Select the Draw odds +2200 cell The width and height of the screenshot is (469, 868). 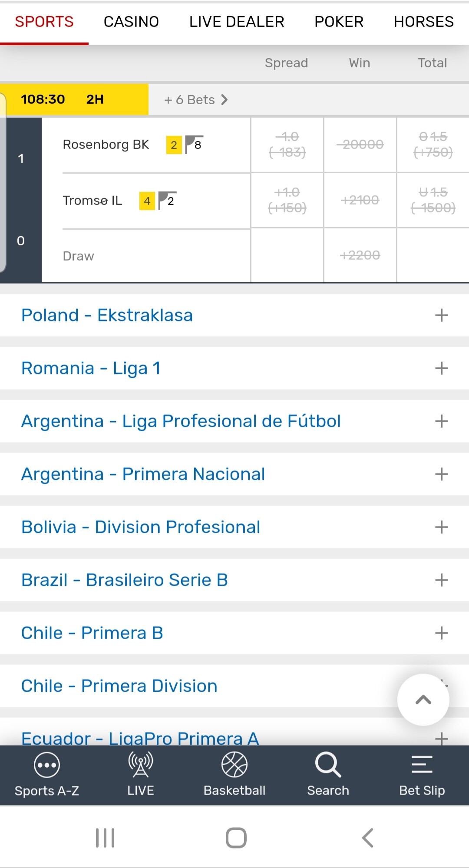360,255
